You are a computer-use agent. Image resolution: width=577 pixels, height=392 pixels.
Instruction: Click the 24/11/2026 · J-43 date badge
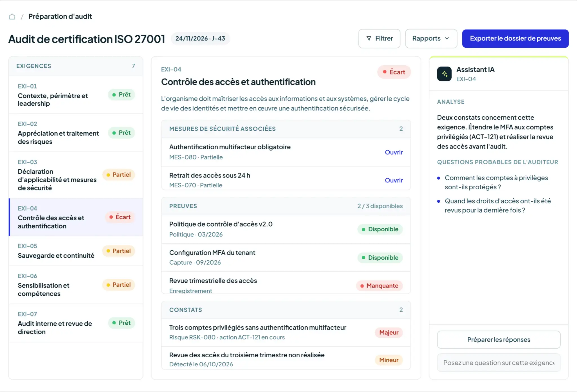tap(200, 39)
